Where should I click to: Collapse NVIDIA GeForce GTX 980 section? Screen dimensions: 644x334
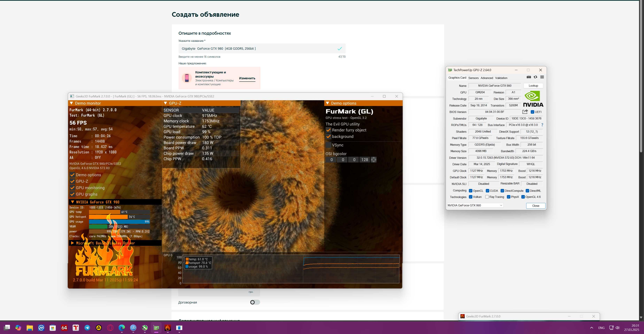click(115, 202)
